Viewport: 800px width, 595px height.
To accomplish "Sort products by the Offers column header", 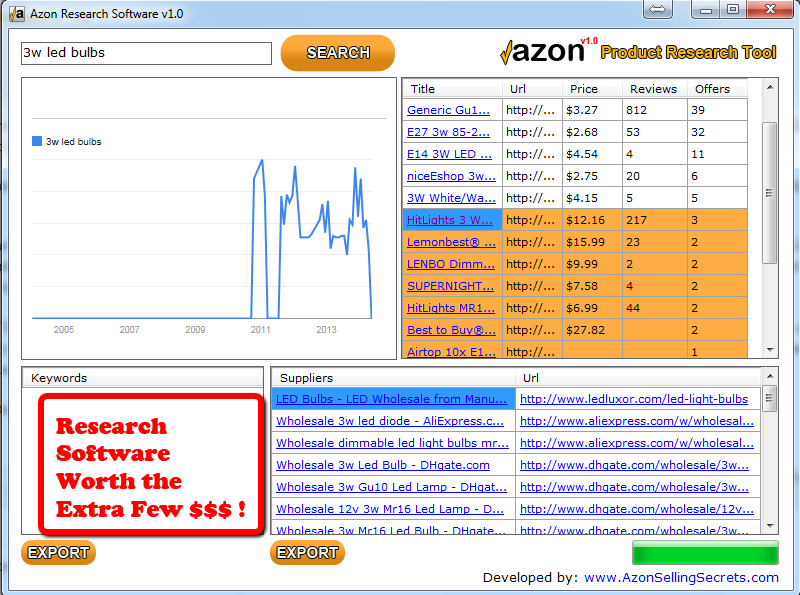I will 717,89.
